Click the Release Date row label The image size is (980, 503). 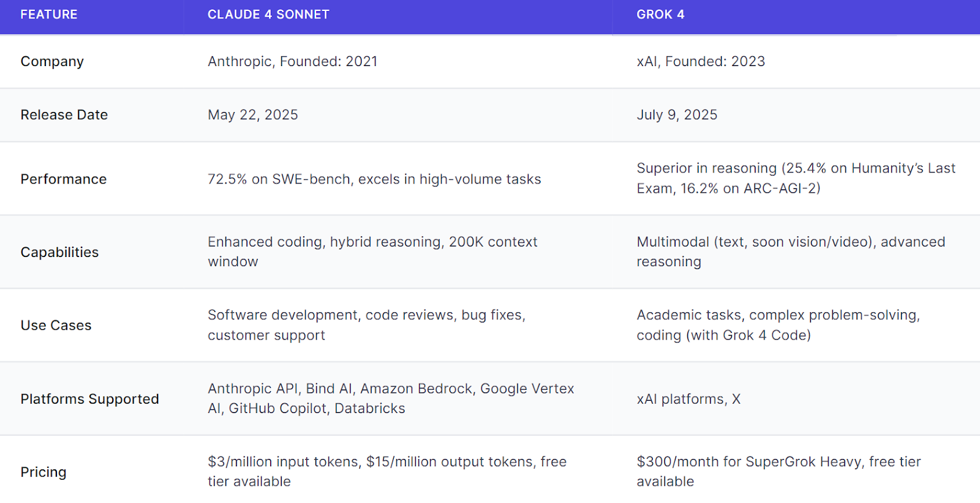tap(64, 115)
